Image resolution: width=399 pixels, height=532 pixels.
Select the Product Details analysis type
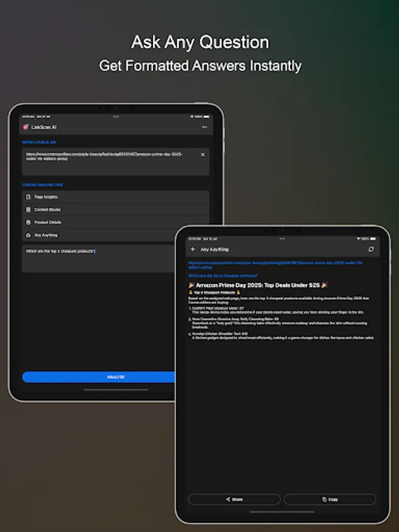tap(116, 222)
